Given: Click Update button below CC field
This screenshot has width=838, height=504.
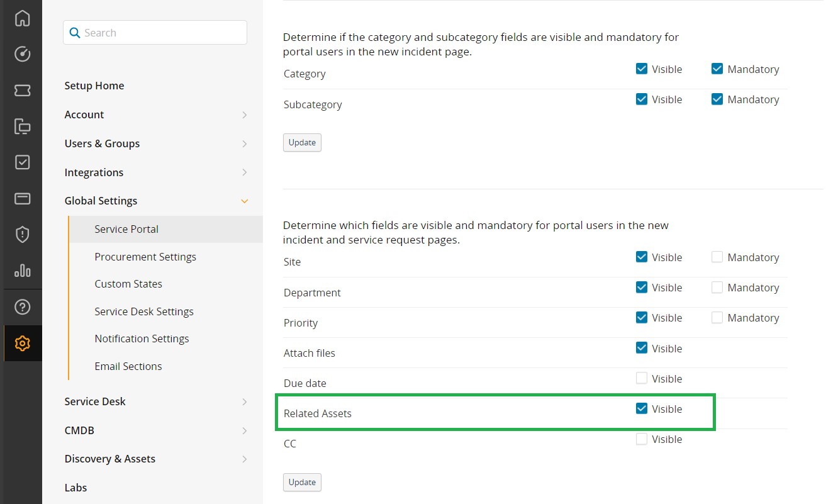Looking at the screenshot, I should click(302, 483).
